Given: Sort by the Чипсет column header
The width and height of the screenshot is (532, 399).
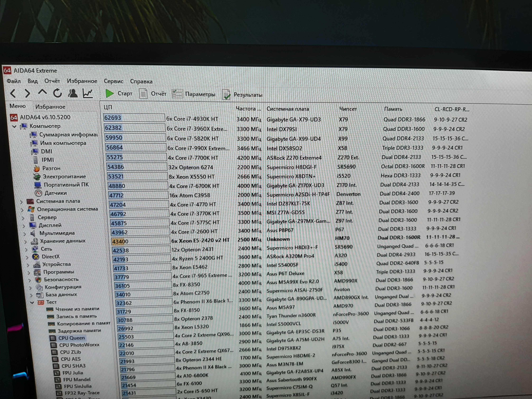Looking at the screenshot, I should [x=348, y=109].
